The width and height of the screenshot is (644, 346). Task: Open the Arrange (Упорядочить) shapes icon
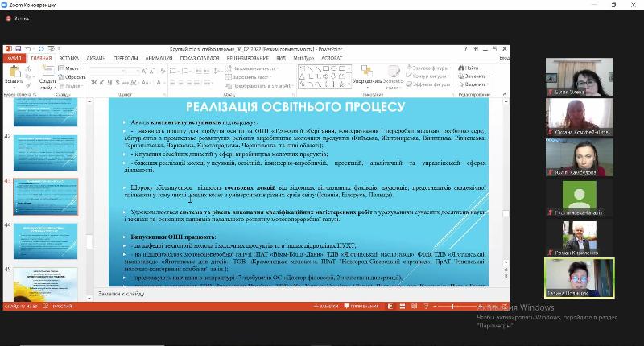(367, 71)
